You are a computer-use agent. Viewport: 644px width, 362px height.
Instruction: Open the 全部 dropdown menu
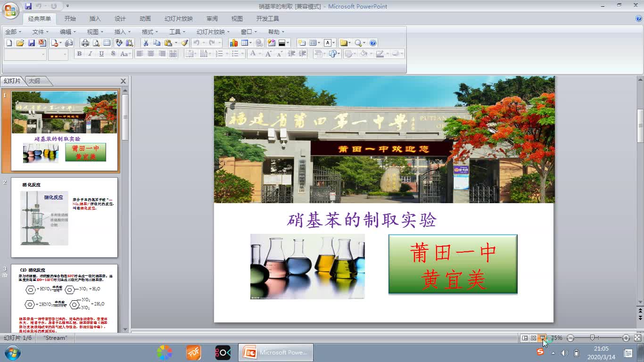click(13, 32)
